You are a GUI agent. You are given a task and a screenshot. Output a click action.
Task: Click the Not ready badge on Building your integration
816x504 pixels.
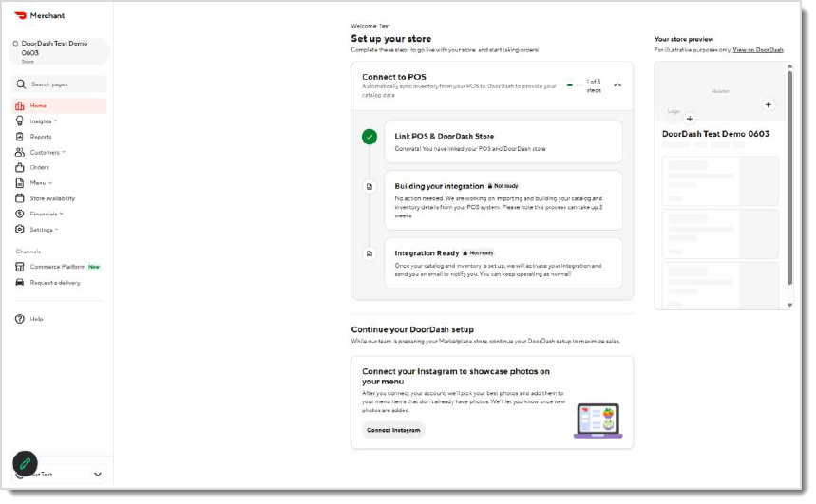click(x=503, y=186)
